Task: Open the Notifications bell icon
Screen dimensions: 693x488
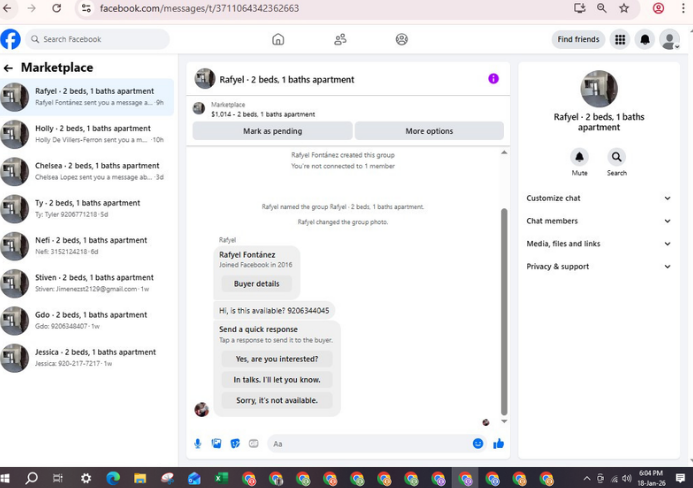Action: [645, 39]
